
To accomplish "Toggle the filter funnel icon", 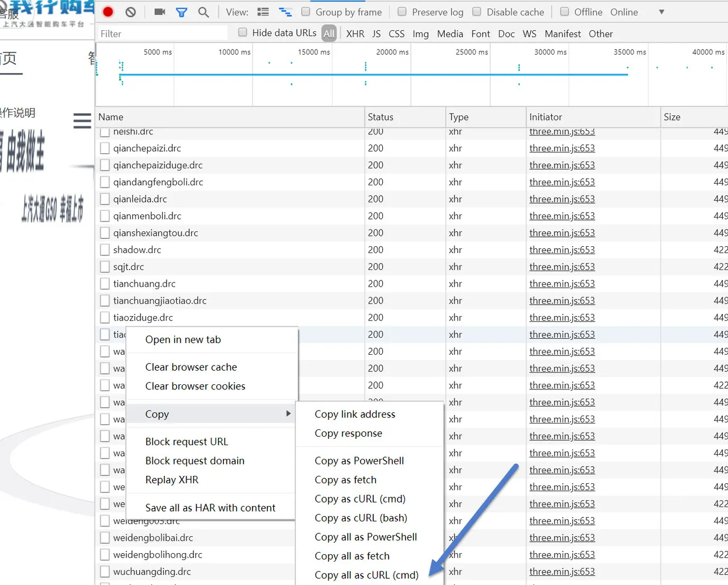I will tap(181, 12).
